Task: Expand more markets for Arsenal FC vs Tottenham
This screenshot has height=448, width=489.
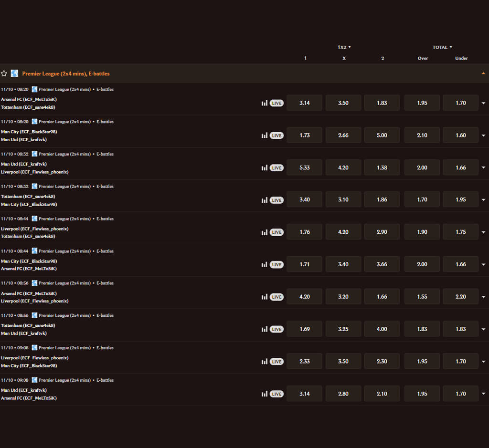Action: click(483, 103)
